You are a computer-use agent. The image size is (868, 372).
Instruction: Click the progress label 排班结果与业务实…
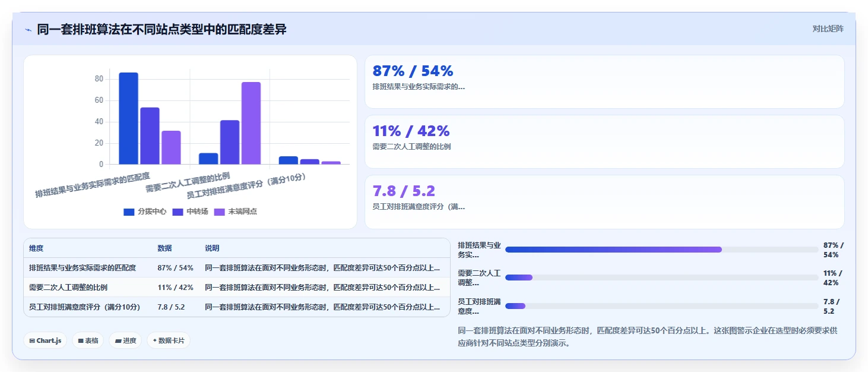pyautogui.click(x=480, y=250)
